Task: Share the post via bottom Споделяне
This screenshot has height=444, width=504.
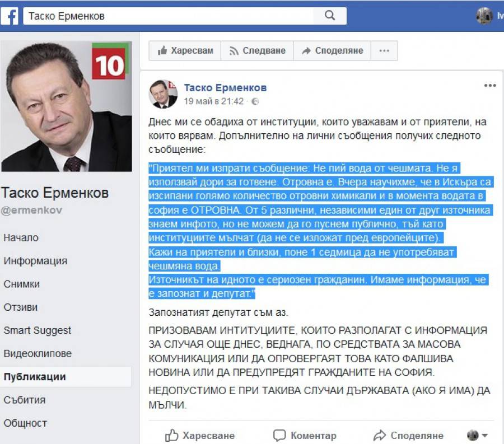Action: 408,436
